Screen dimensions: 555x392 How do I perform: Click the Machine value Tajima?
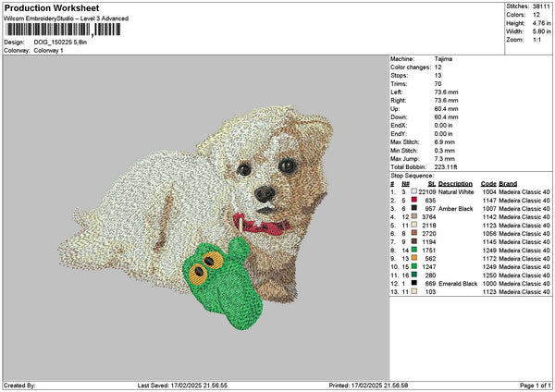coord(443,59)
